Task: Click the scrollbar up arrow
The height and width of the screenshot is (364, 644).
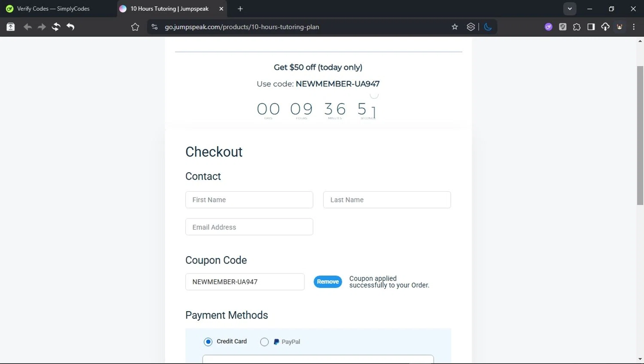Action: (x=640, y=41)
